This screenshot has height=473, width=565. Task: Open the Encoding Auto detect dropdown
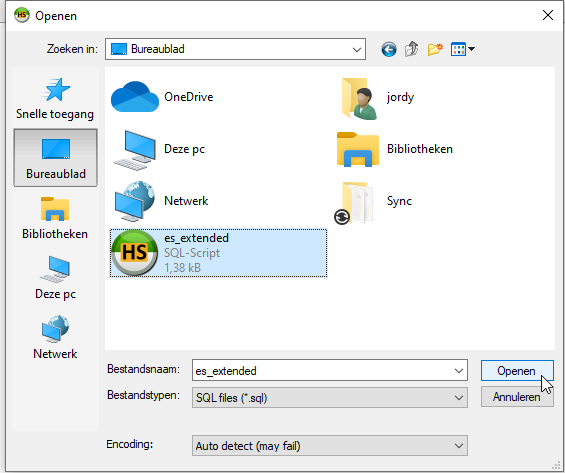click(330, 446)
